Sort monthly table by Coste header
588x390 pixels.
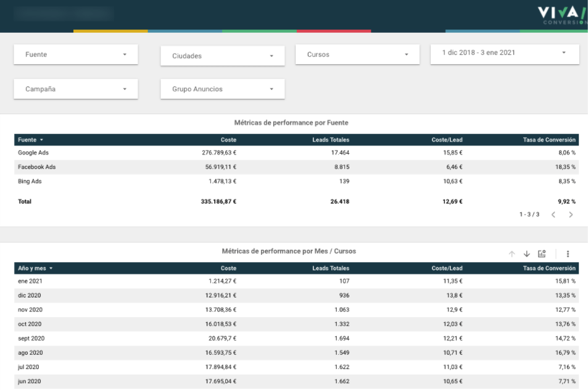click(228, 268)
